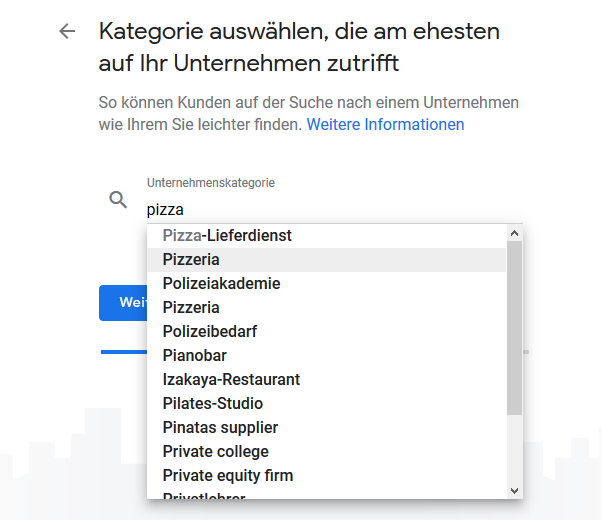Select the partially visible Privatlehrer entry
Screen dimensions: 602x520
click(204, 494)
